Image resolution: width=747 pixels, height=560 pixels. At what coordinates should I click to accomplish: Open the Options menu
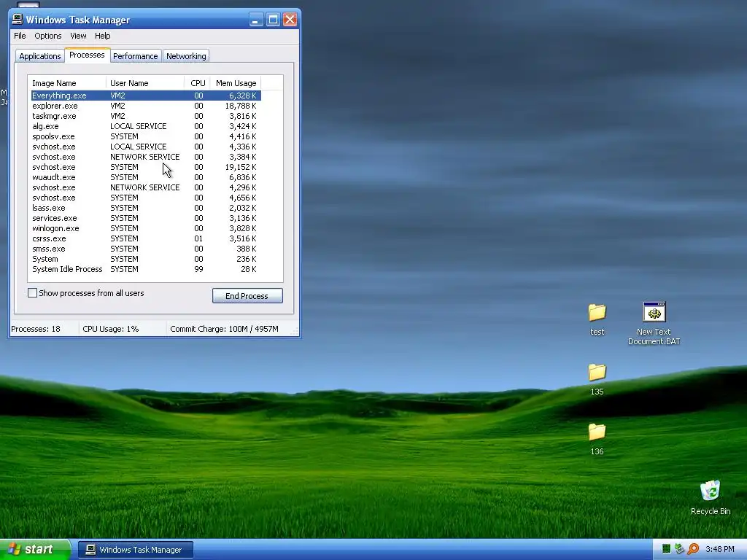pos(47,36)
